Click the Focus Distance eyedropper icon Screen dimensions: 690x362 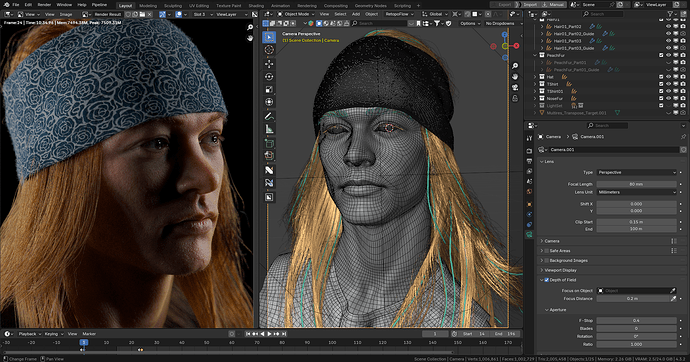[x=673, y=299]
